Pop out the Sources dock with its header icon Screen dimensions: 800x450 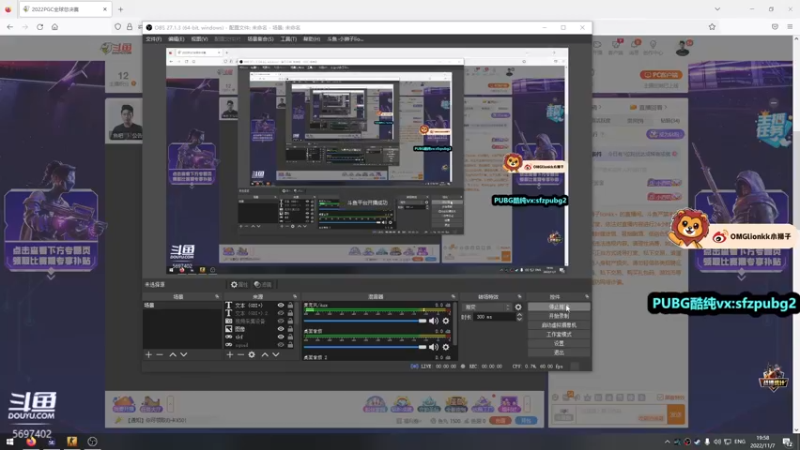[x=295, y=296]
